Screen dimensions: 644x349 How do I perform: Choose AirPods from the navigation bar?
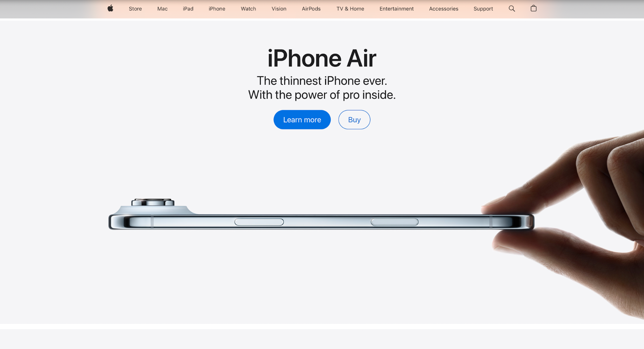tap(311, 9)
